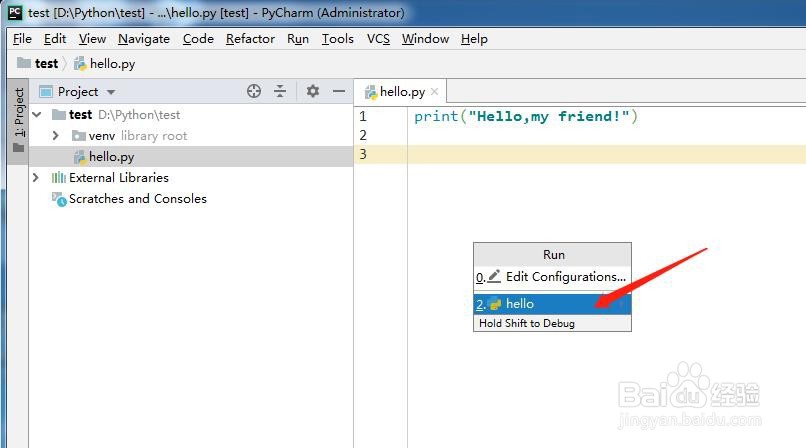This screenshot has height=448, width=806.
Task: Click the pencil icon for Edit Configurations
Action: (x=494, y=276)
